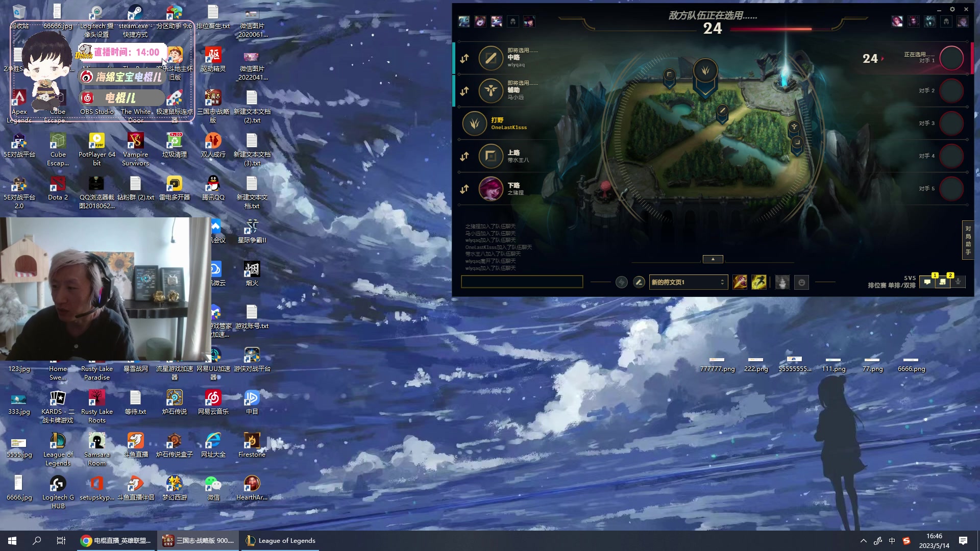This screenshot has width=980, height=551.
Task: Open Task View on the taskbar
Action: pyautogui.click(x=61, y=541)
